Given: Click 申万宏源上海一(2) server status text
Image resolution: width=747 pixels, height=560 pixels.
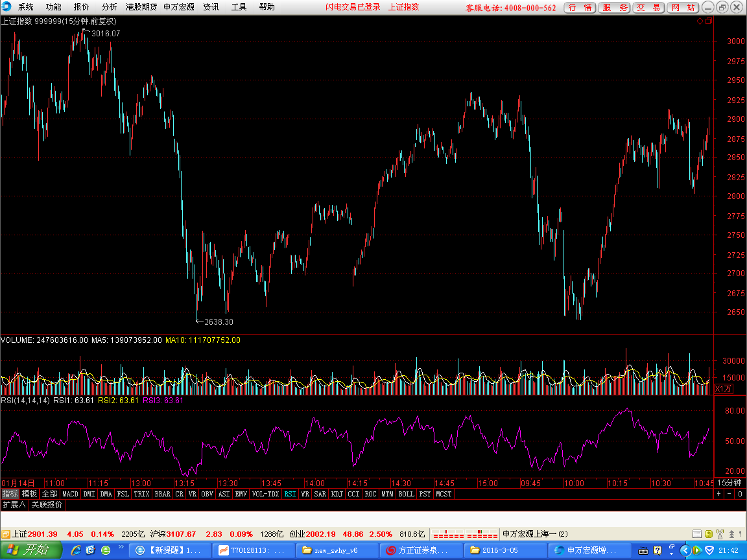Looking at the screenshot, I should pos(535,534).
